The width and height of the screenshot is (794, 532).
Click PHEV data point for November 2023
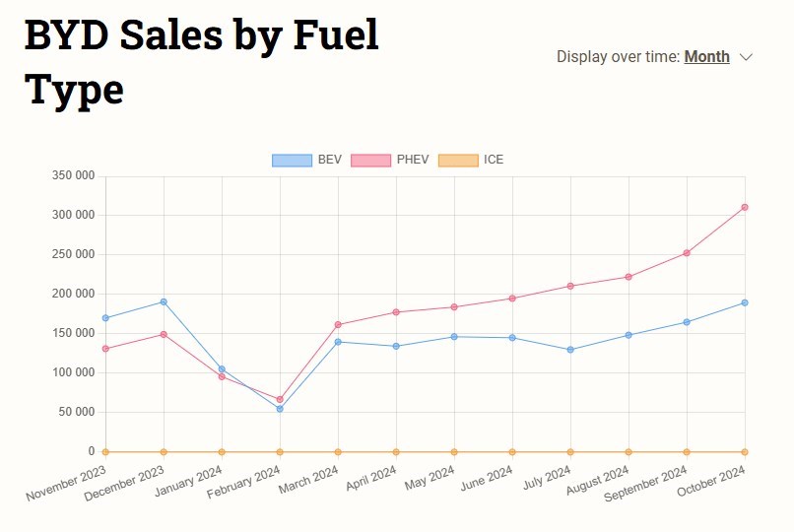tap(105, 349)
